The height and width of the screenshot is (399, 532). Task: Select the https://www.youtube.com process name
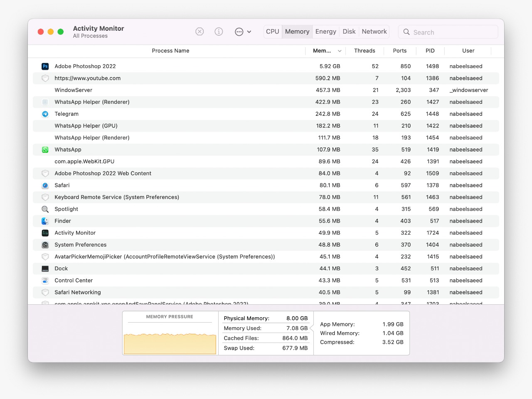88,78
